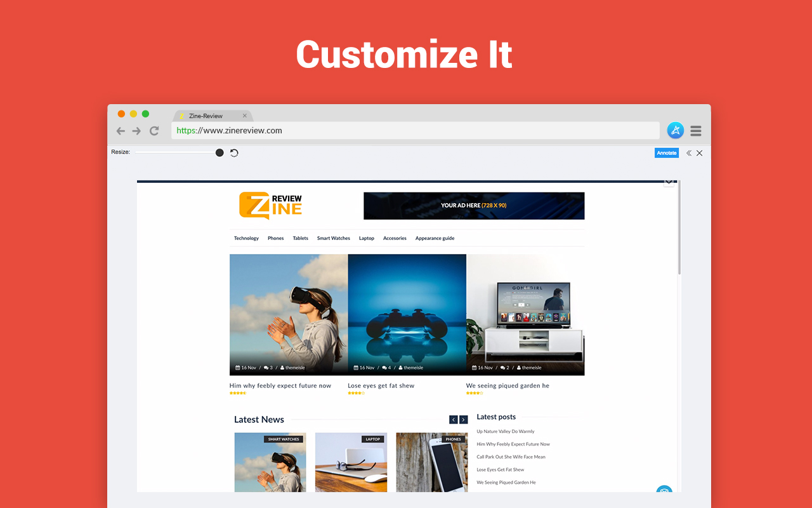
Task: Click the Annotate button
Action: 666,152
